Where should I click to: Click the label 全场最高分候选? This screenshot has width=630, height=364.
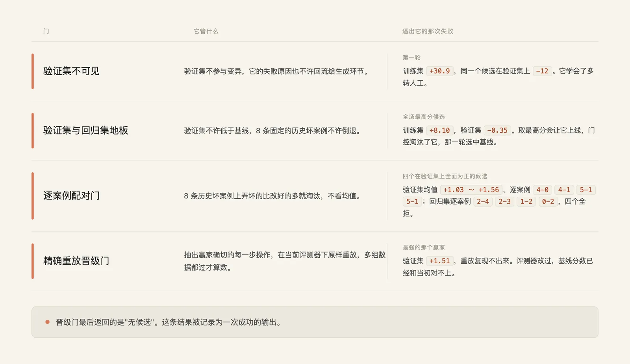tap(424, 117)
